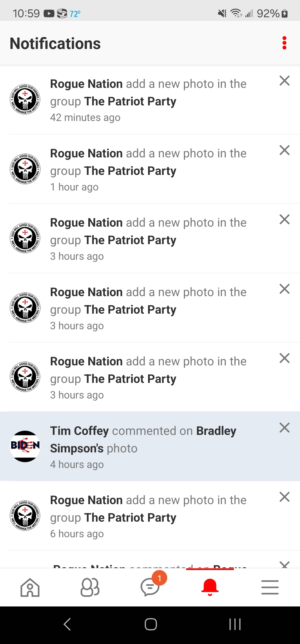Tap Rogue Nation skull avatar in first notification
Image resolution: width=300 pixels, height=644 pixels.
(25, 99)
